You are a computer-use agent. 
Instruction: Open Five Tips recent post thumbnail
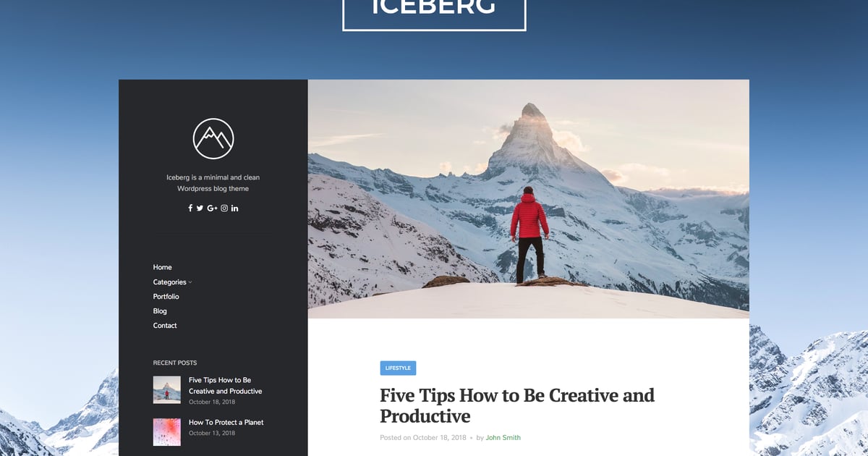167,389
